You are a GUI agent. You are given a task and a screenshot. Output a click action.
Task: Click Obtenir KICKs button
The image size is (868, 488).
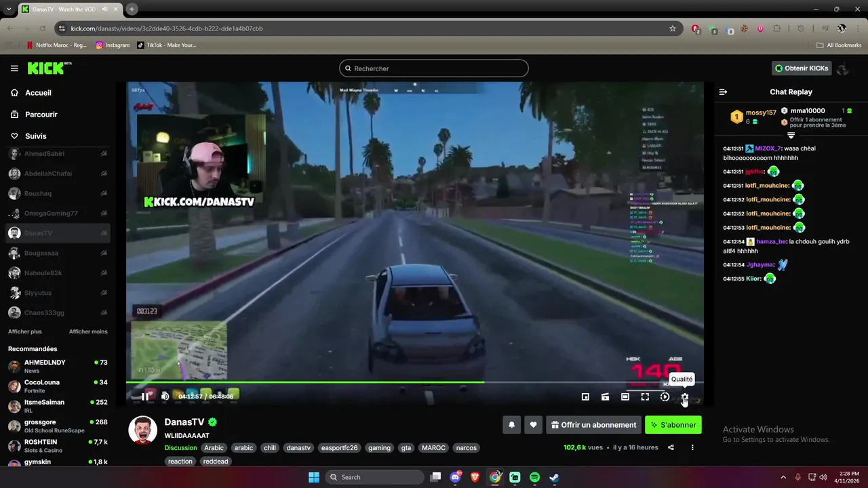click(x=802, y=68)
